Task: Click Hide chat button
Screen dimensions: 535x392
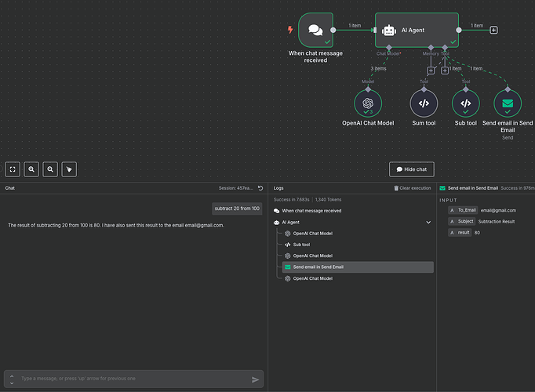Action: pos(412,169)
